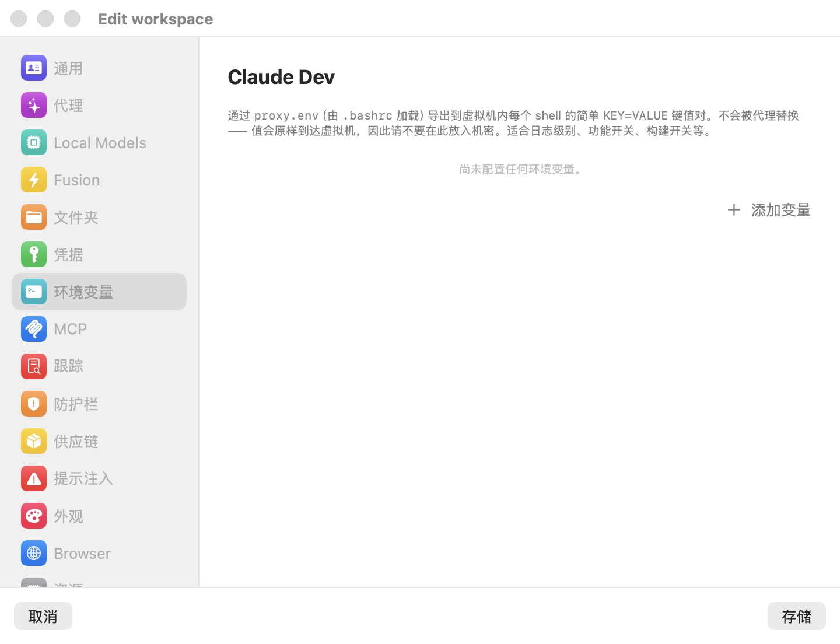Click the MCP paperclip icon

tap(34, 329)
